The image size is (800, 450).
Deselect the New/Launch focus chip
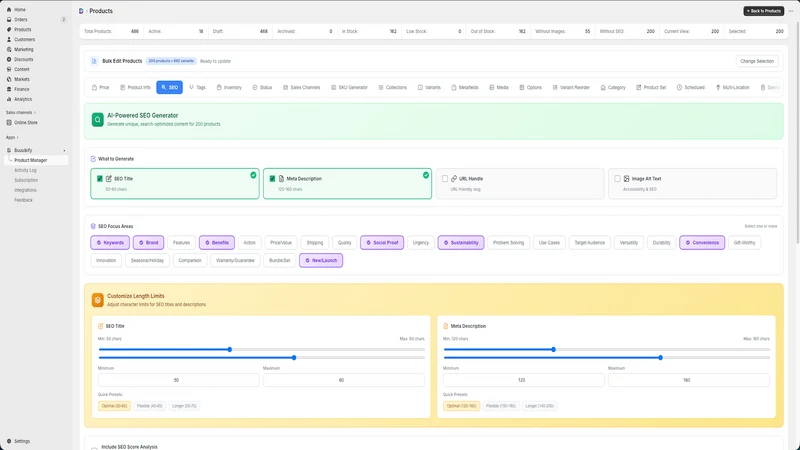pyautogui.click(x=321, y=260)
